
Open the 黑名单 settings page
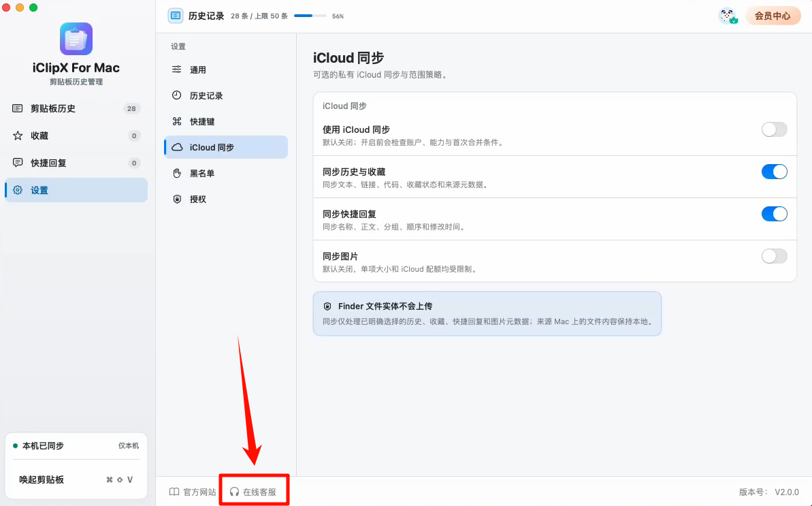click(x=226, y=173)
